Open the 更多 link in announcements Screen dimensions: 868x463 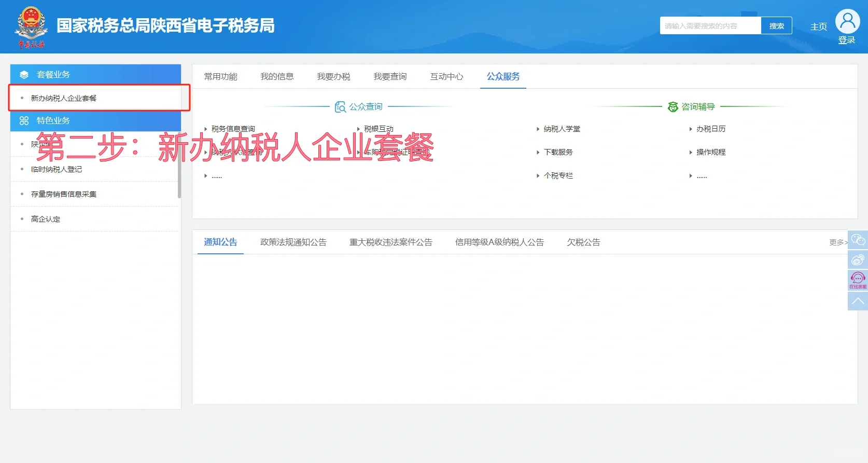[x=837, y=242]
